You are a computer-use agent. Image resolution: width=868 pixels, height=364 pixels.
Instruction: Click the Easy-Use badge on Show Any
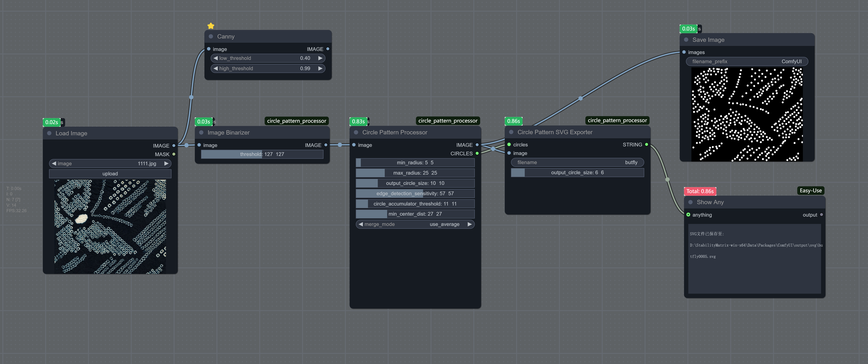[811, 191]
